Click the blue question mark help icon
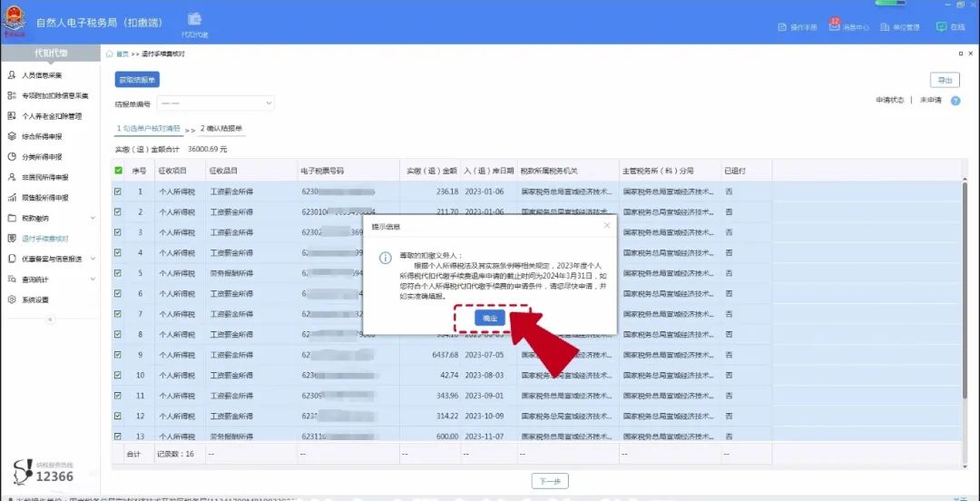This screenshot has width=980, height=501. tap(955, 100)
